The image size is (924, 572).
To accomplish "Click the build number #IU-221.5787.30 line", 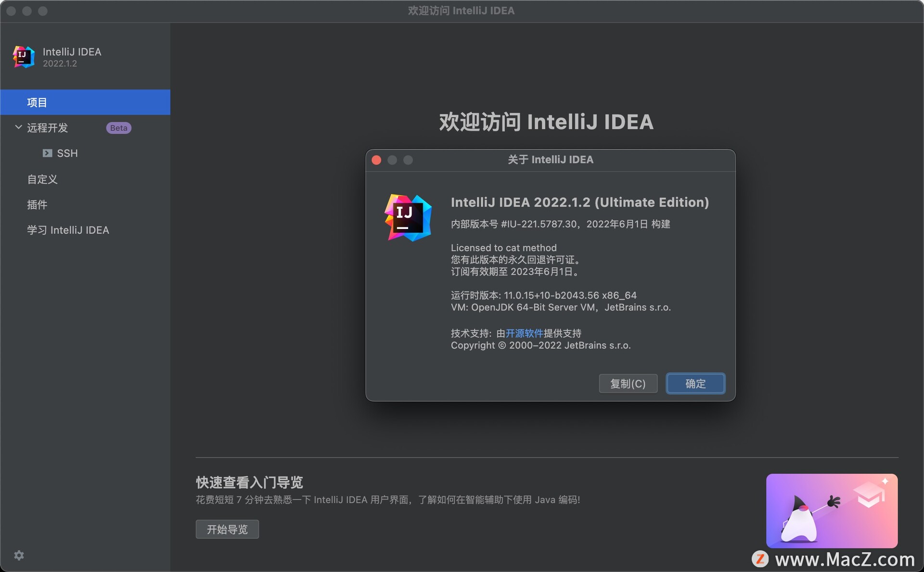I will click(560, 224).
